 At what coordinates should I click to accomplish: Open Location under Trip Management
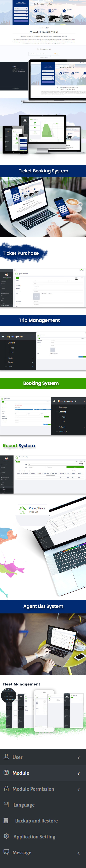11,343
